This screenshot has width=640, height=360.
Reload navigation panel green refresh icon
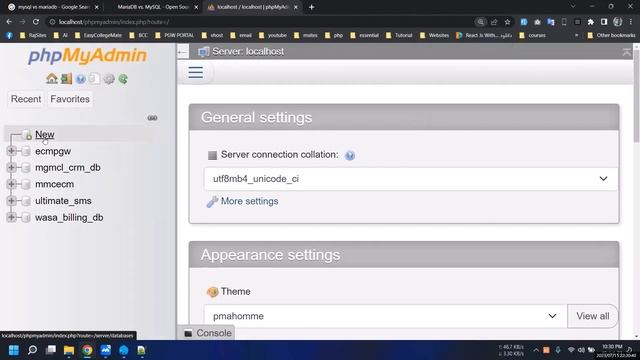(x=123, y=79)
